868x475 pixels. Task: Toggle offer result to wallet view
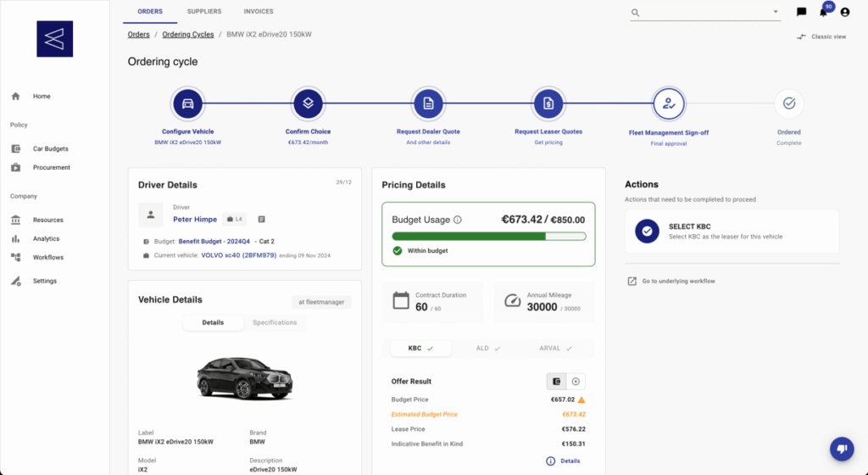point(556,382)
